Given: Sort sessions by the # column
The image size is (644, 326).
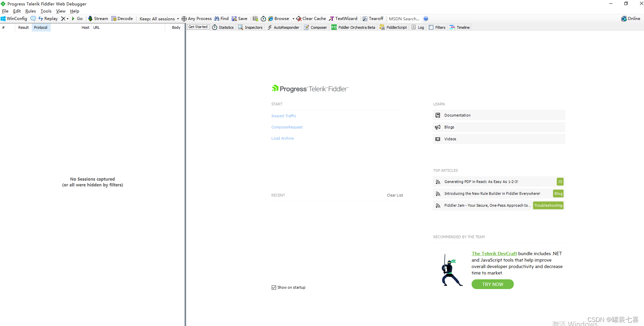Looking at the screenshot, I should point(7,27).
